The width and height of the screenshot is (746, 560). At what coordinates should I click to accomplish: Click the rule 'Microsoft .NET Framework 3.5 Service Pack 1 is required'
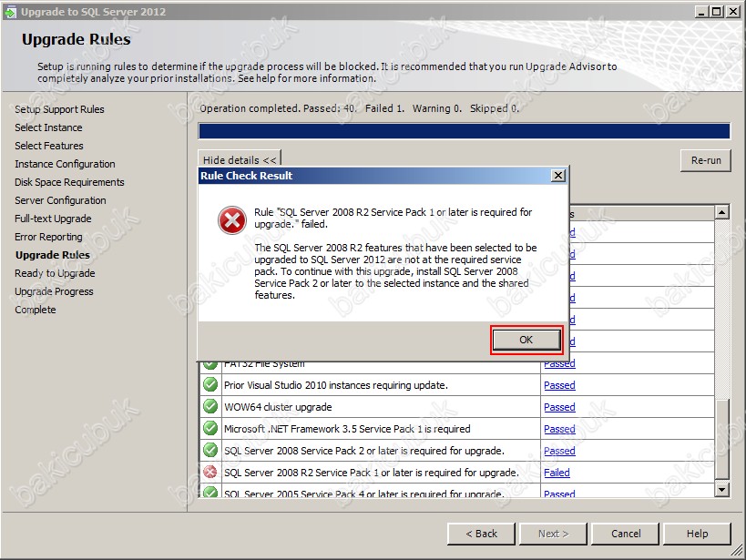347,429
